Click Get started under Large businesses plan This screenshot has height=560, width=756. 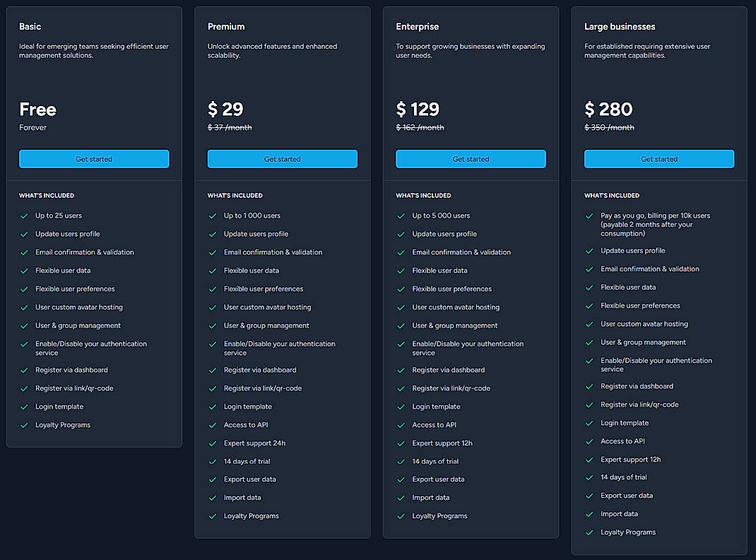tap(659, 158)
